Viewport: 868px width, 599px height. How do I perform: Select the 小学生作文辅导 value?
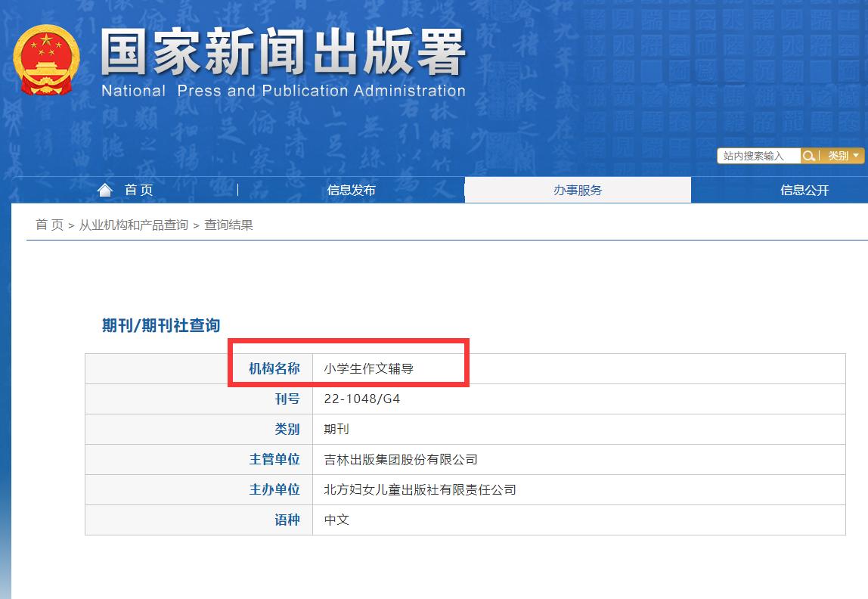point(369,368)
